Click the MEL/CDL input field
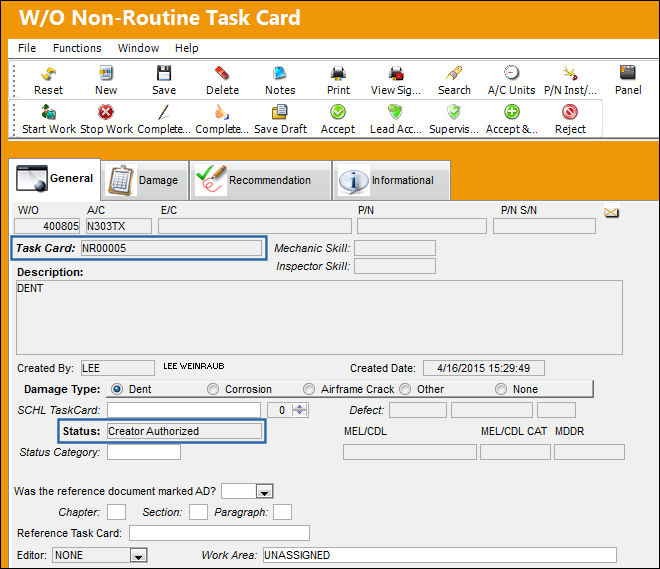The width and height of the screenshot is (660, 569). point(410,452)
